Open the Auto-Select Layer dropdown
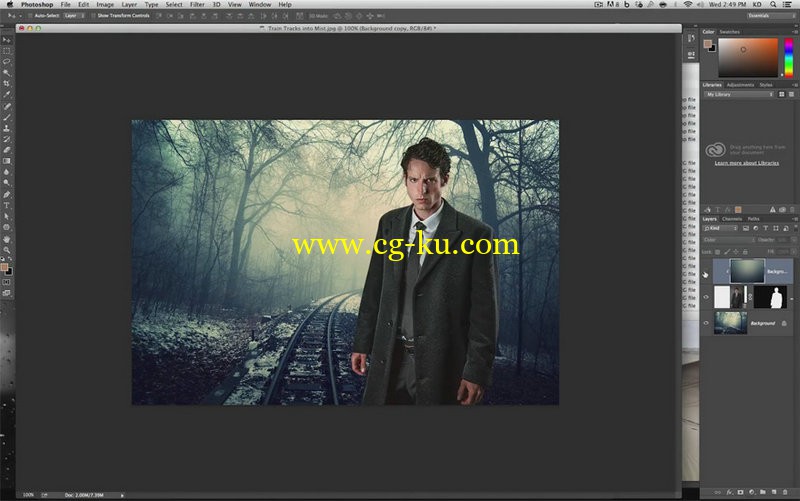This screenshot has width=800, height=501. tap(74, 16)
